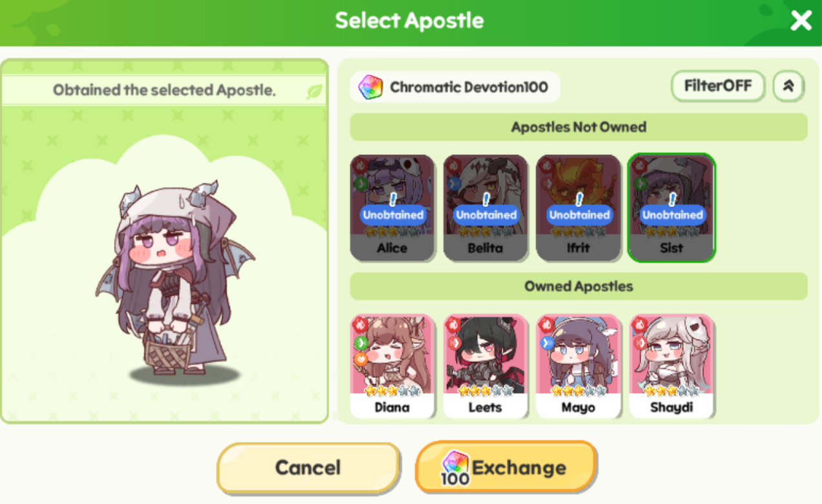Pick the highlighted Sist apostle card
Screen dimensions: 822x504
click(x=672, y=207)
